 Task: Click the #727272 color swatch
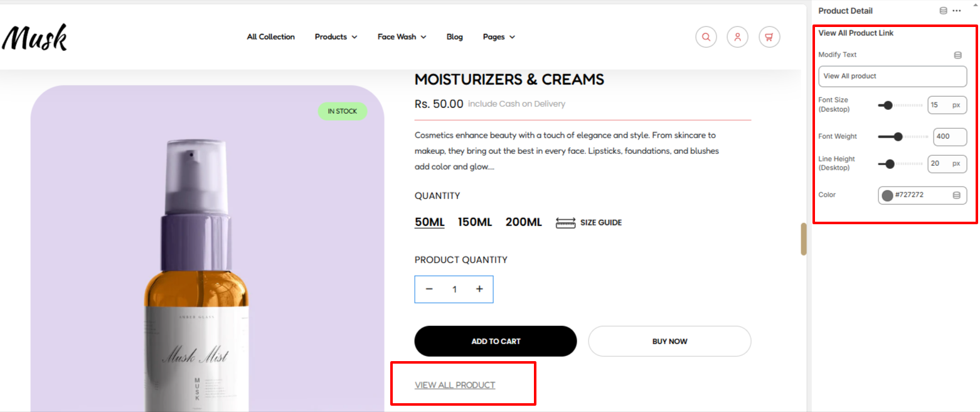pyautogui.click(x=887, y=195)
